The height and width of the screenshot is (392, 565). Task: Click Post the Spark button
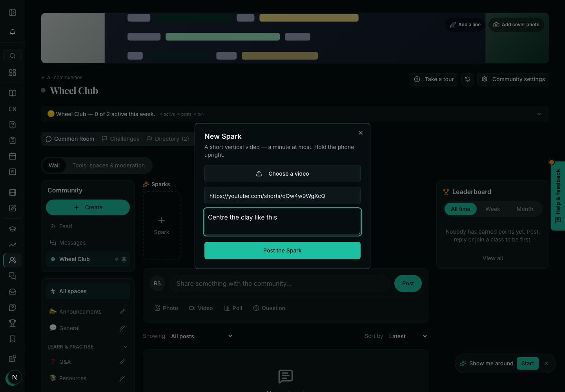(282, 250)
